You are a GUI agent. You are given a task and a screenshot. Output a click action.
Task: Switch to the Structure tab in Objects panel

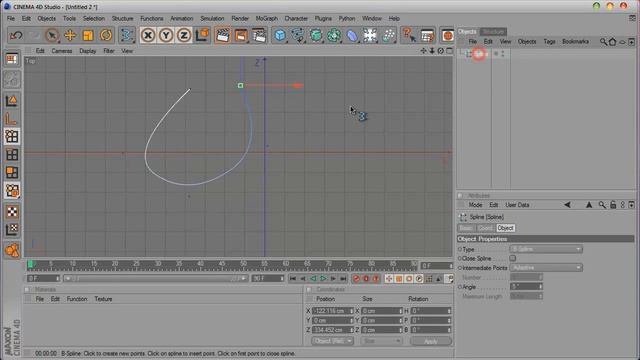(493, 31)
